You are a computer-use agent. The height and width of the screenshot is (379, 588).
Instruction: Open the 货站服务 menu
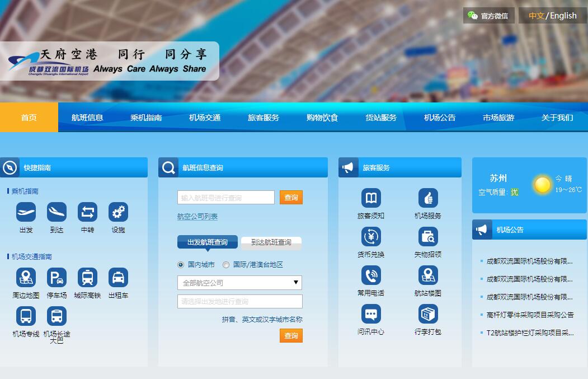[381, 118]
